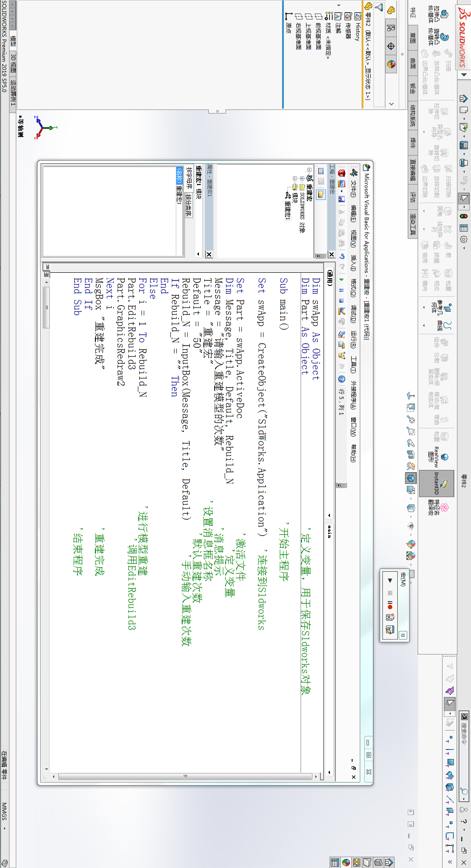Click the History item in feature tree
The height and width of the screenshot is (868, 471).
[358, 27]
